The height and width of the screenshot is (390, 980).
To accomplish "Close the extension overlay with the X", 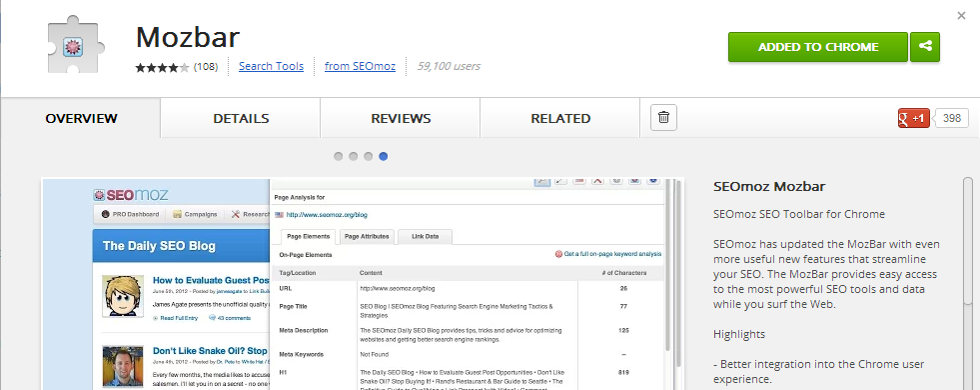I will 961,16.
